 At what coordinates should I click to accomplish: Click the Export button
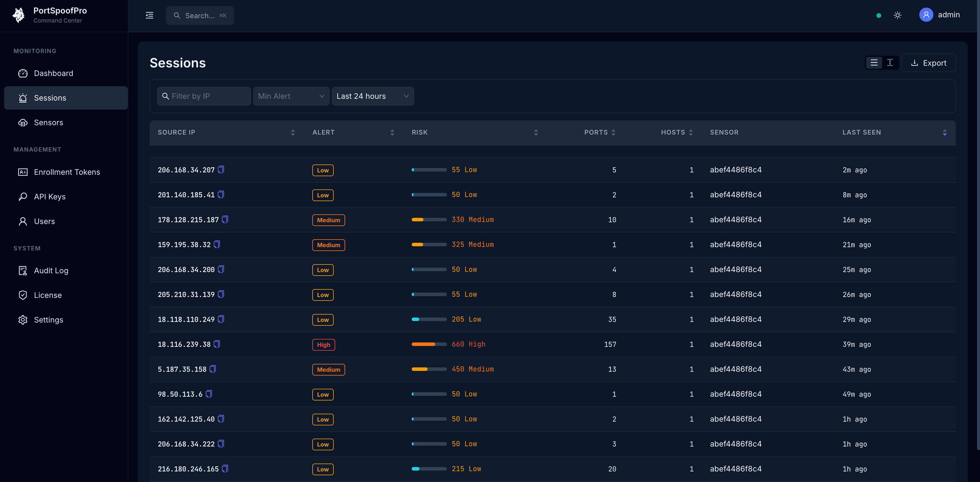point(928,62)
